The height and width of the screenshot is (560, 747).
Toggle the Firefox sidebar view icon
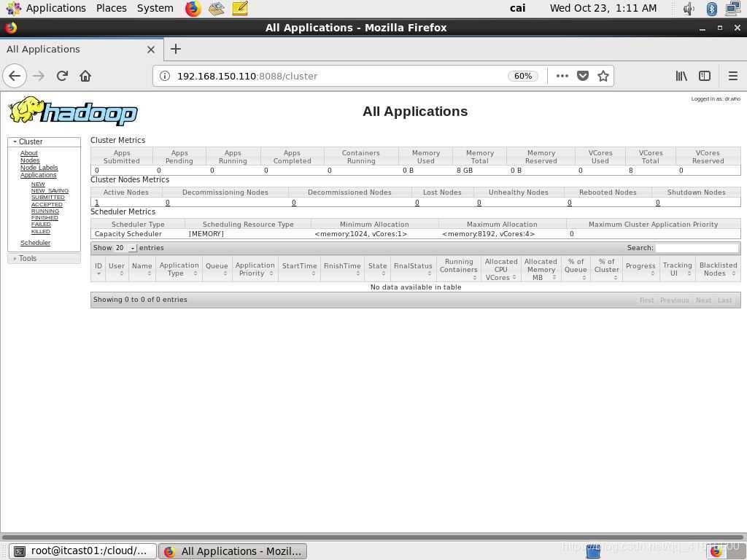click(705, 76)
